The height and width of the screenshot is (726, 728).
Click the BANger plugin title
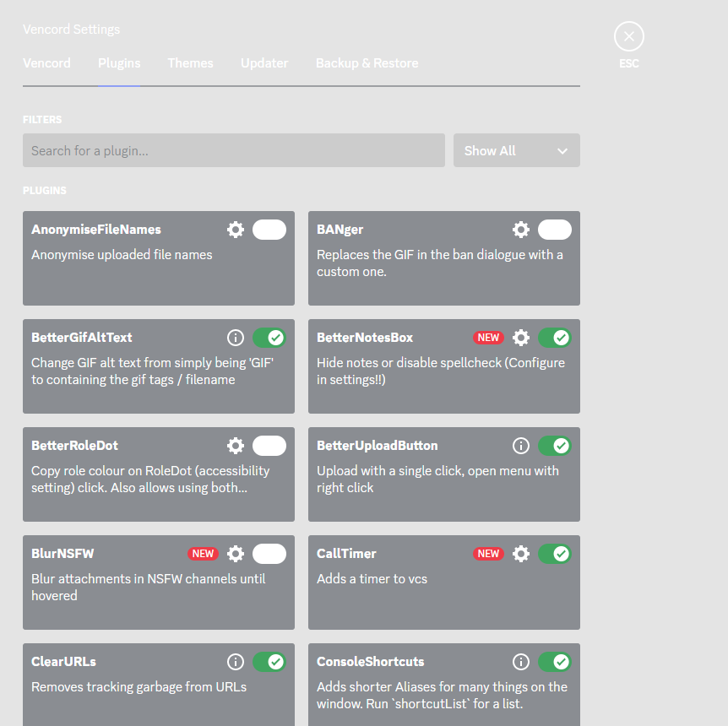(x=340, y=230)
